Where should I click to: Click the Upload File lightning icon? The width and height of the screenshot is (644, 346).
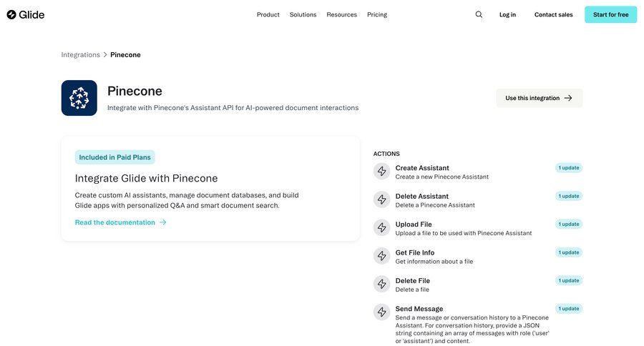[x=381, y=228]
